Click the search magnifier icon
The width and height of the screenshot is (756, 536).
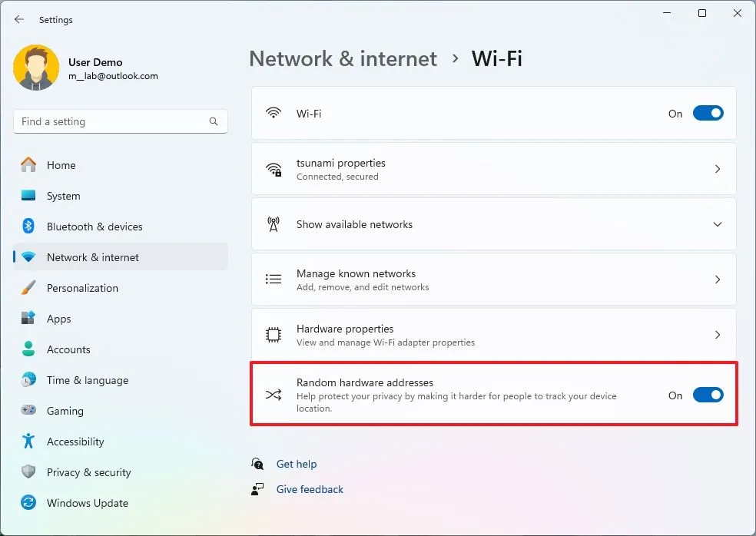click(x=214, y=121)
